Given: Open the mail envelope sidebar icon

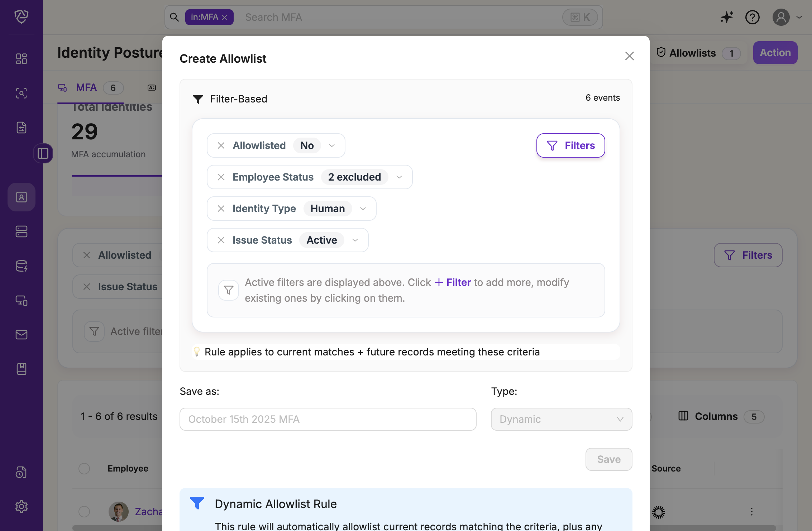Looking at the screenshot, I should pyautogui.click(x=22, y=335).
